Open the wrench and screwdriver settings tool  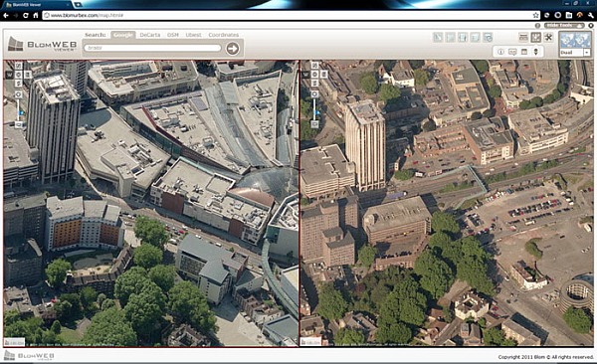pyautogui.click(x=548, y=38)
